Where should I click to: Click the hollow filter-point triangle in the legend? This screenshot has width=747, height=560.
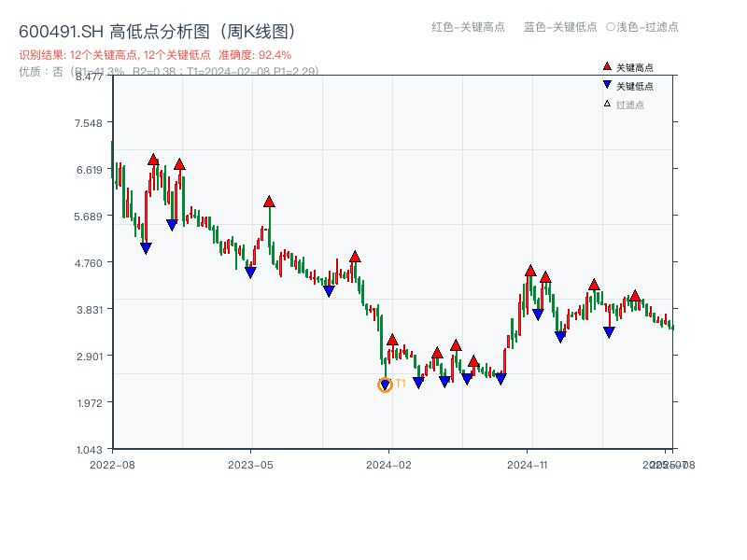pyautogui.click(x=607, y=104)
